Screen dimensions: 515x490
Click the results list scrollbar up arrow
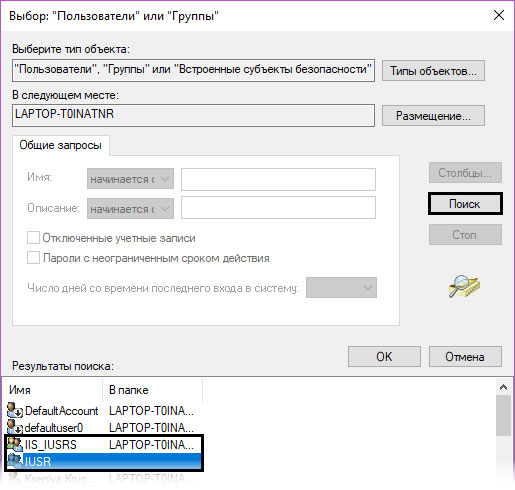point(503,387)
